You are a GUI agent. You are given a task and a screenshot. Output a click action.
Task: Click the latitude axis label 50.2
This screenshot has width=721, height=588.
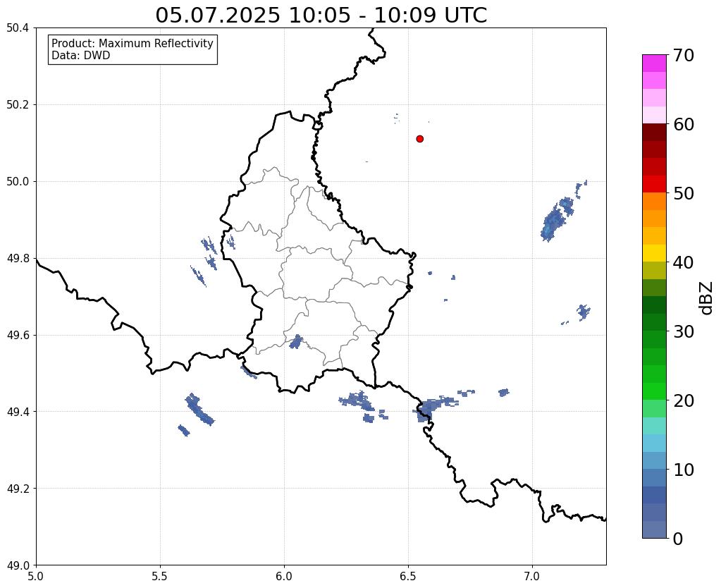pyautogui.click(x=18, y=104)
